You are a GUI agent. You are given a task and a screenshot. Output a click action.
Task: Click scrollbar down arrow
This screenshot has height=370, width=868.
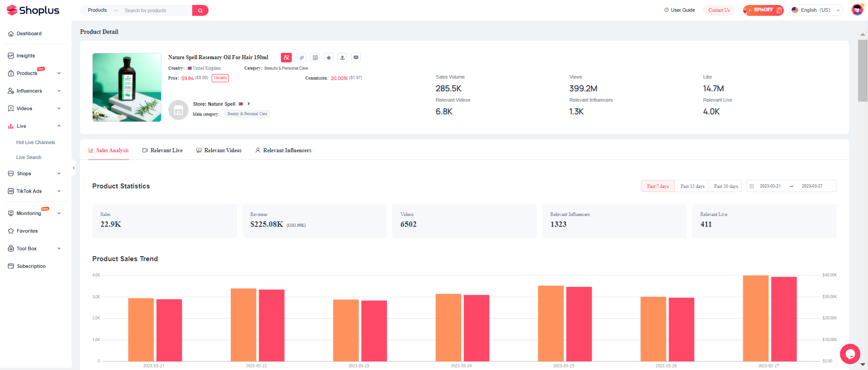(863, 364)
